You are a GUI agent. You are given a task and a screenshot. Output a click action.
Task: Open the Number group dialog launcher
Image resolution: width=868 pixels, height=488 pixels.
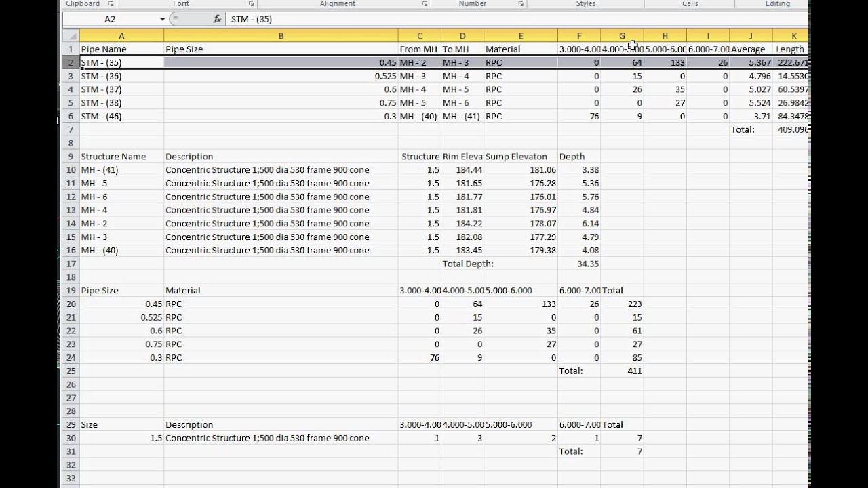click(x=521, y=4)
